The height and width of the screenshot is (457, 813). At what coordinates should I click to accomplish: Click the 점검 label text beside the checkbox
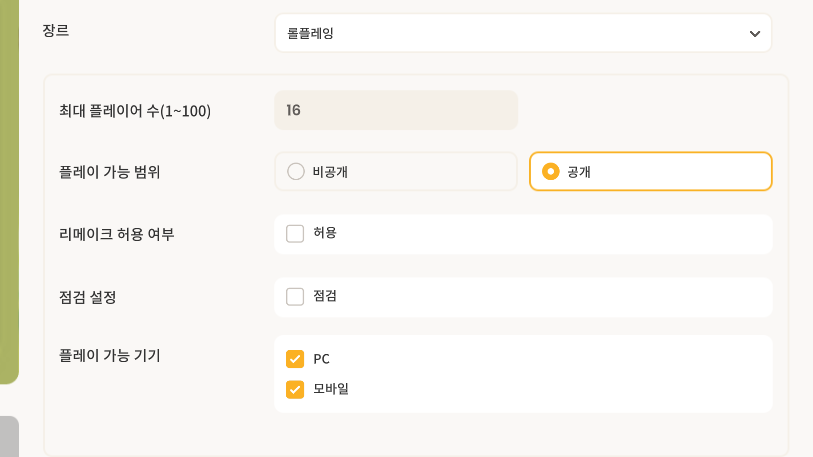click(325, 296)
